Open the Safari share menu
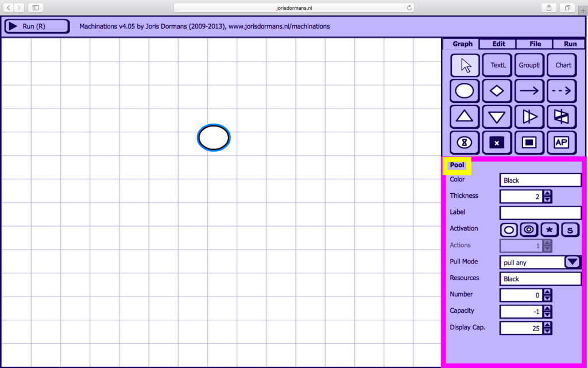The width and height of the screenshot is (588, 368). (x=549, y=7)
